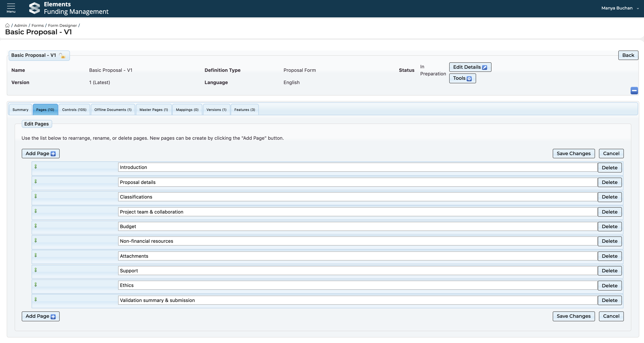
Task: Collapse the form details panel with the minus button
Action: (x=634, y=90)
